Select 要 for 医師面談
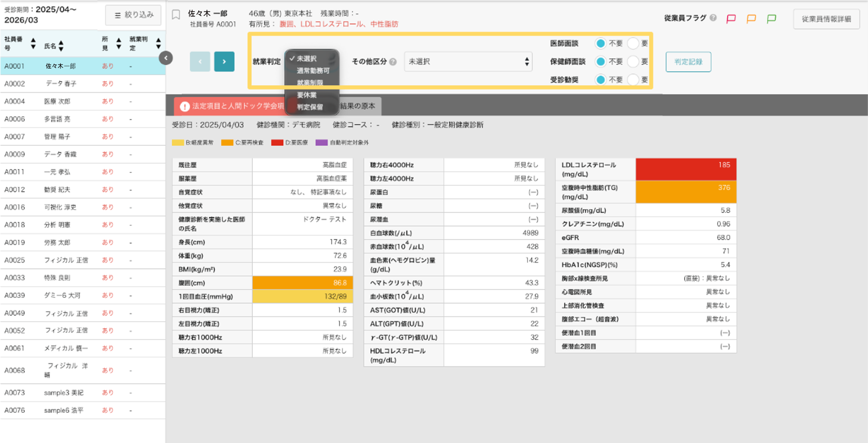The width and height of the screenshot is (868, 443). 633,43
